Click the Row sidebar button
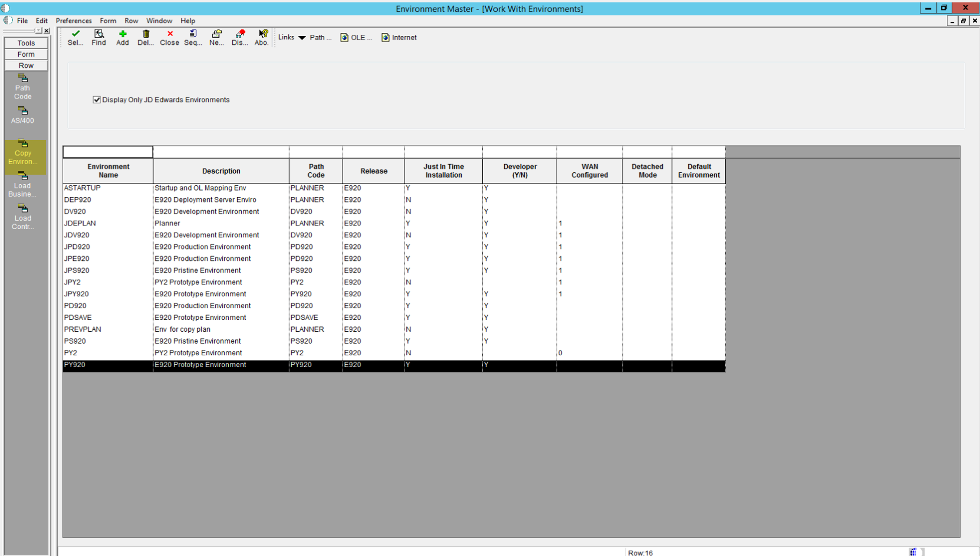This screenshot has height=556, width=980. 26,65
